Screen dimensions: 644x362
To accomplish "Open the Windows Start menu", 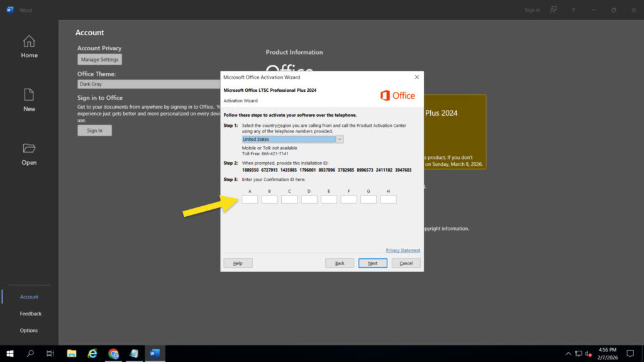I will (10, 353).
